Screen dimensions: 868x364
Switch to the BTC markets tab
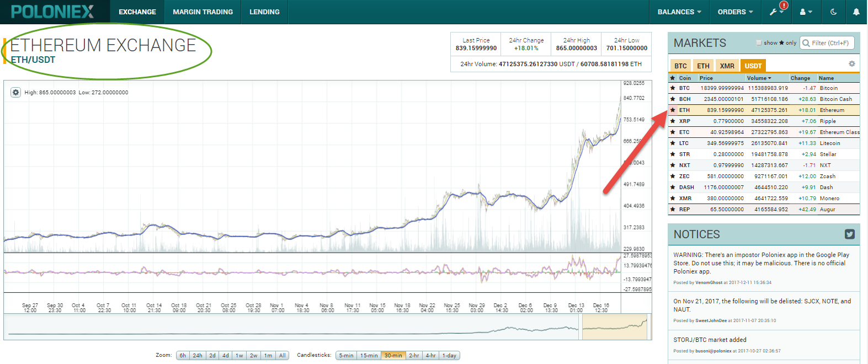[681, 66]
